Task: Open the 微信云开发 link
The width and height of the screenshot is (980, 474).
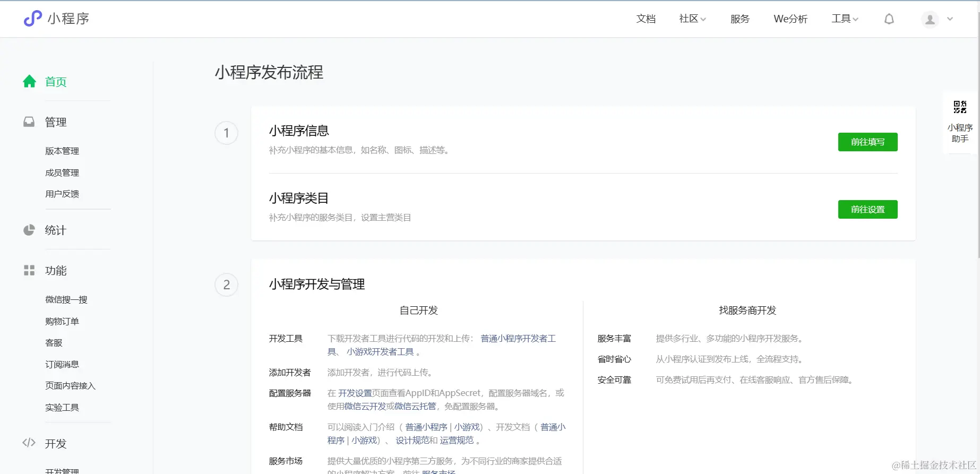Action: pyautogui.click(x=365, y=407)
